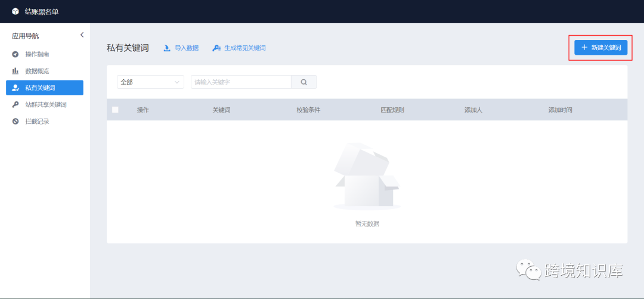Click the 私有关键词 user icon in the sidebar
The width and height of the screenshot is (644, 299).
[x=15, y=88]
